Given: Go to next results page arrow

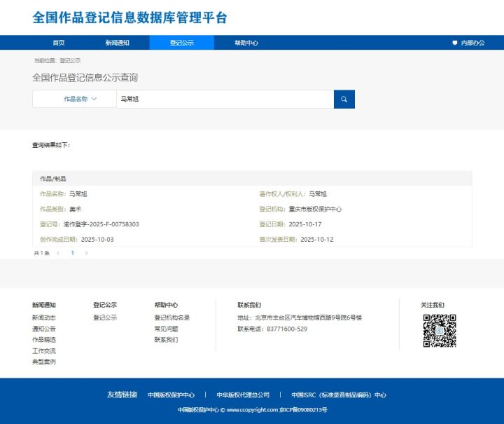Looking at the screenshot, I should click(x=86, y=253).
